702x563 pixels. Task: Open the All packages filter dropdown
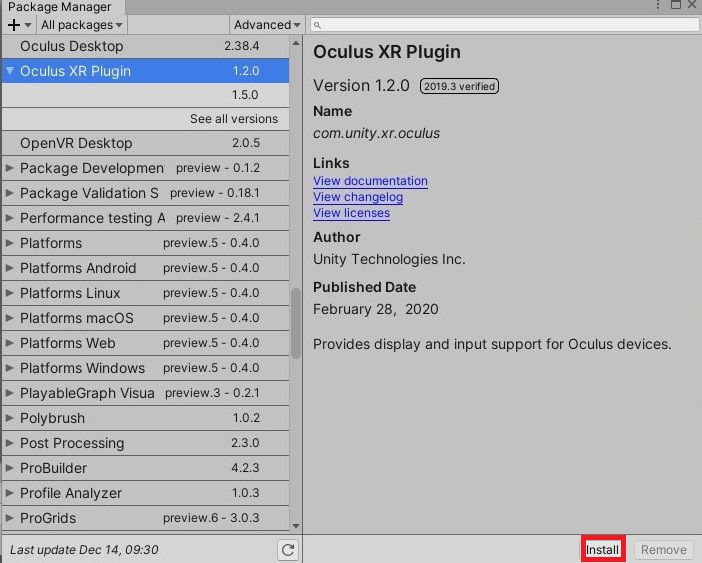coord(81,25)
